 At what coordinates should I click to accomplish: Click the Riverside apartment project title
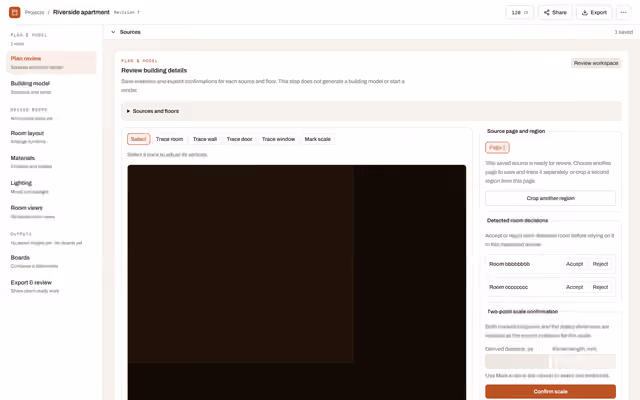(81, 12)
